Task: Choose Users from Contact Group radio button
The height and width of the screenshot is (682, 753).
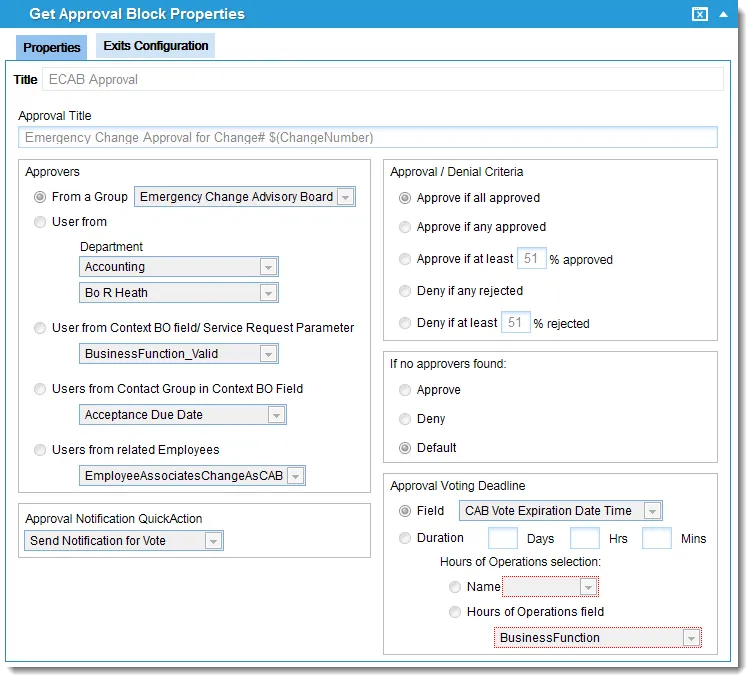Action: coord(40,389)
